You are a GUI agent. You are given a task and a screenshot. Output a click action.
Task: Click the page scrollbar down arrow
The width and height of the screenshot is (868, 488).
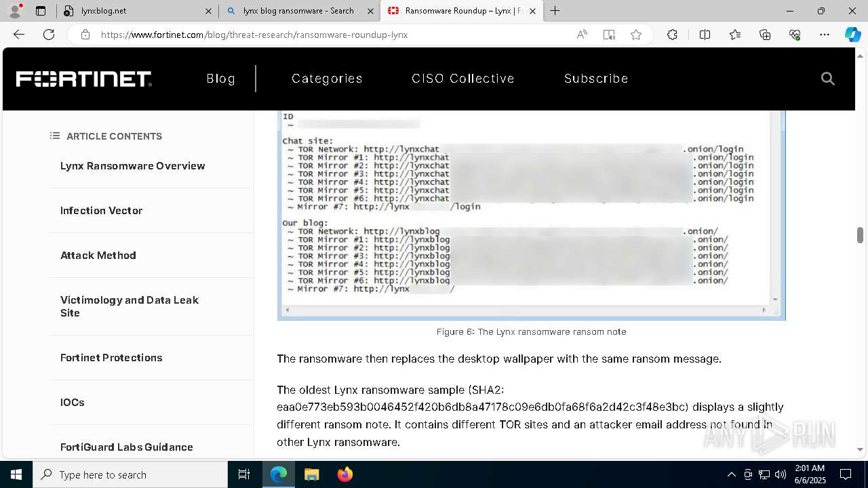pos(860,449)
